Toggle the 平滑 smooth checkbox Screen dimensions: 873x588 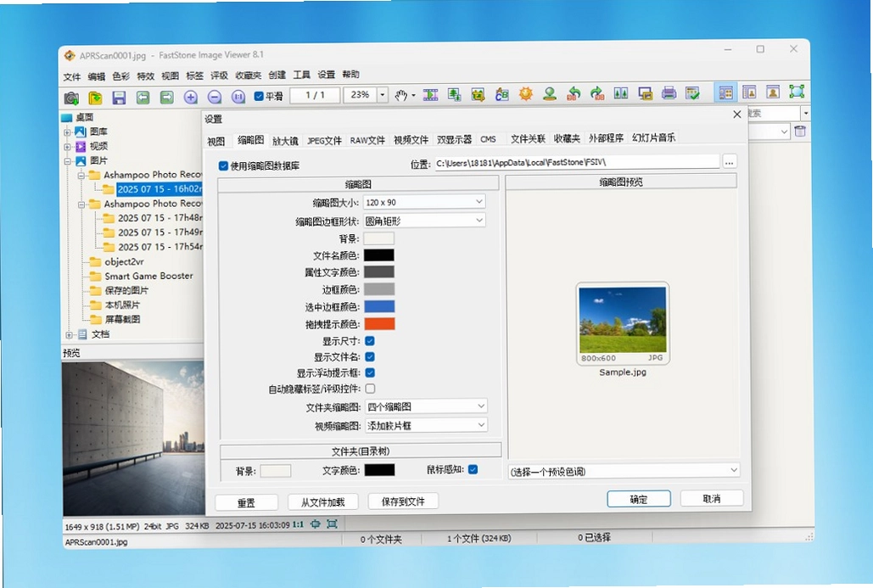(x=258, y=97)
